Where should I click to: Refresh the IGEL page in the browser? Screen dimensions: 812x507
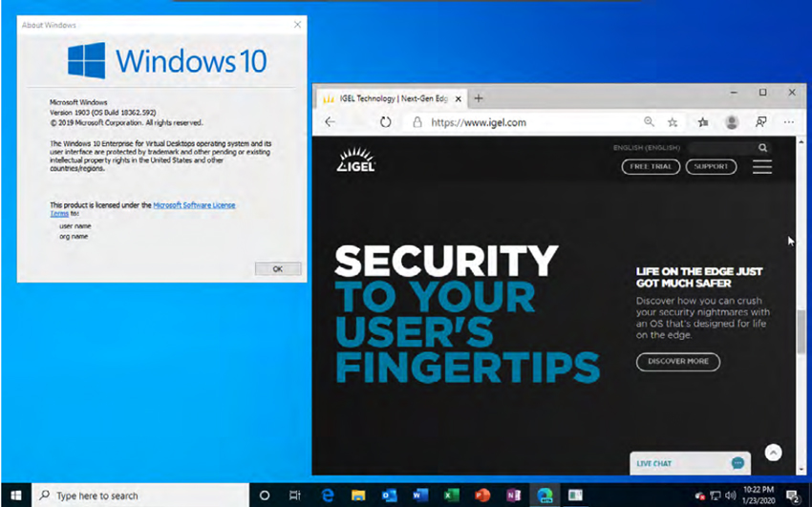386,122
